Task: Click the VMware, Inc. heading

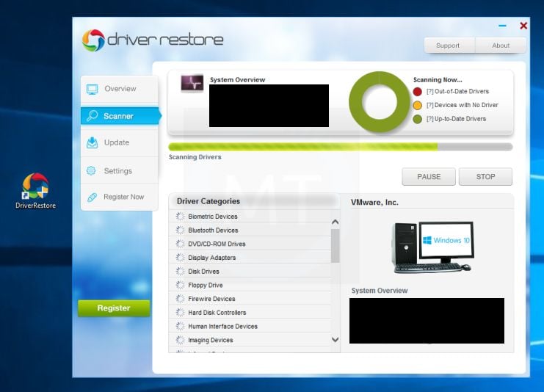Action: (374, 203)
